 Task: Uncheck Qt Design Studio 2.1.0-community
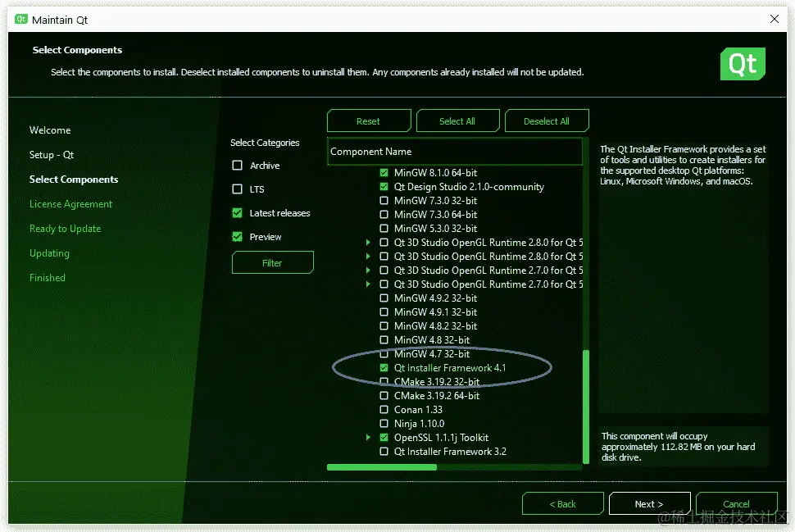pos(383,186)
